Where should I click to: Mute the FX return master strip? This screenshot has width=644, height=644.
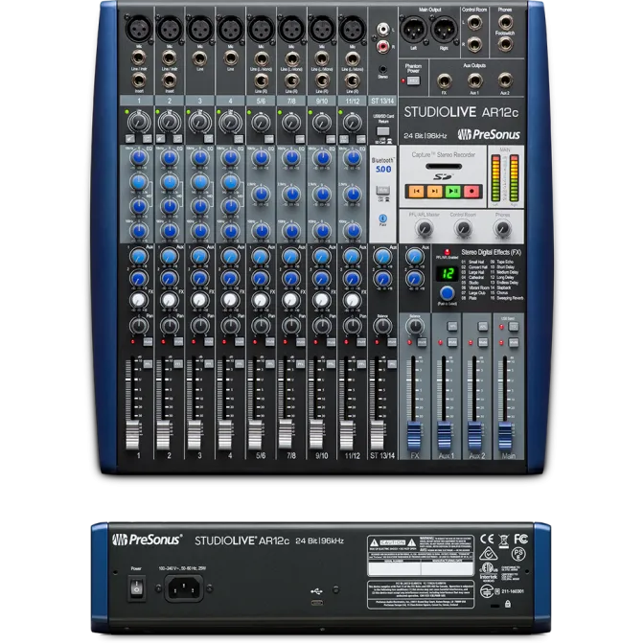click(422, 342)
